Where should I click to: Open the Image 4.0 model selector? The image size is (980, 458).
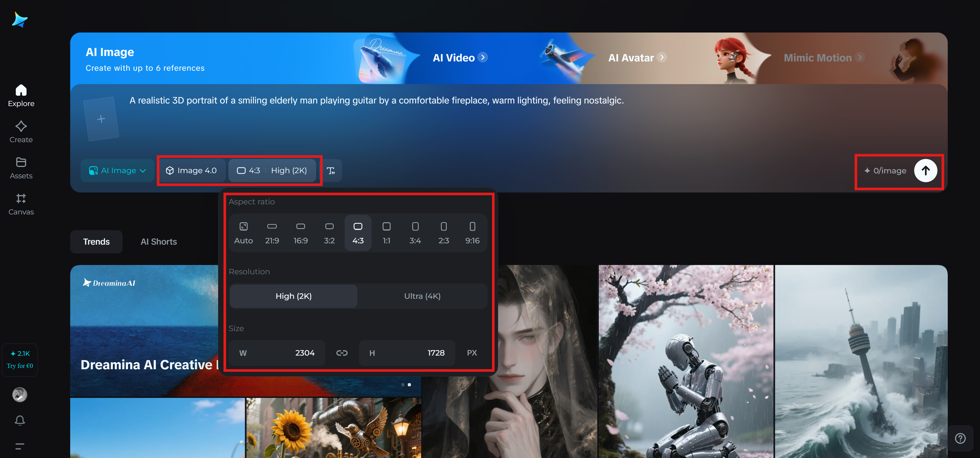click(x=192, y=170)
